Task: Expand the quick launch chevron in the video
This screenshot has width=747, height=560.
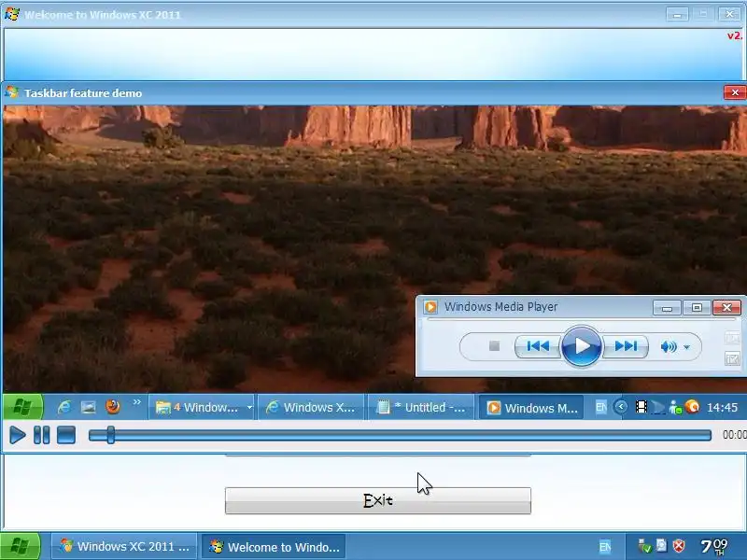Action: click(x=136, y=402)
